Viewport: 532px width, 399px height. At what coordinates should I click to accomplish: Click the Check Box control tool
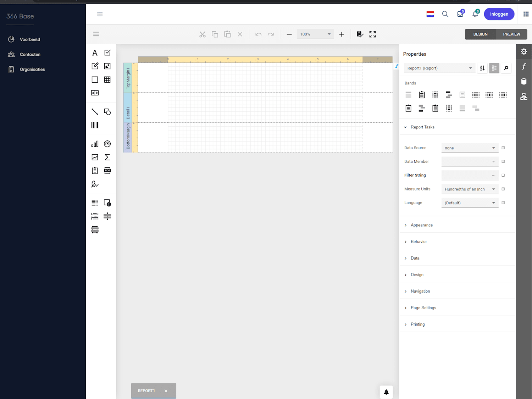107,52
